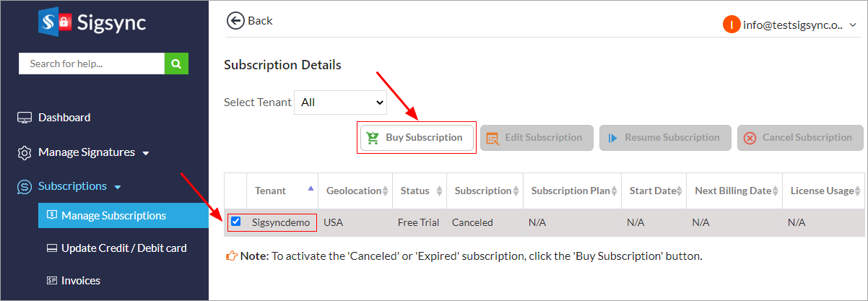Expand the Manage Signatures submenu arrow
This screenshot has width=868, height=301.
coord(146,154)
